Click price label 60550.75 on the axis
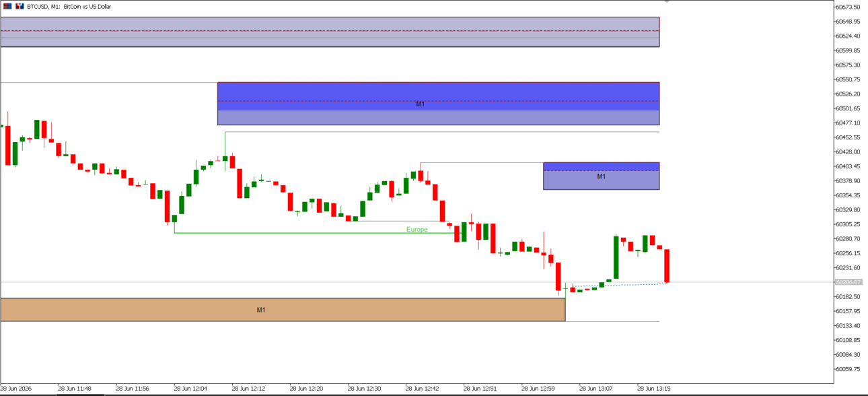Screen dimensions: 868x396 pyautogui.click(x=848, y=79)
